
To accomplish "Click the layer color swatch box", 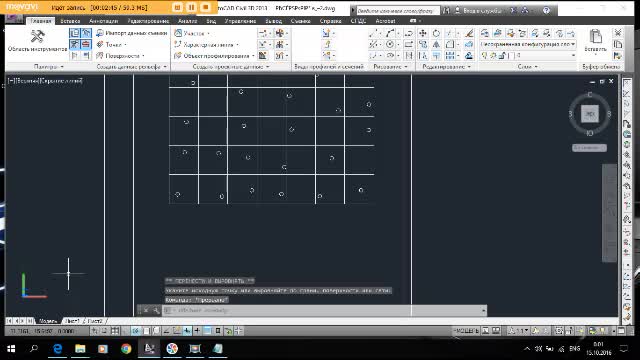I will 511,55.
